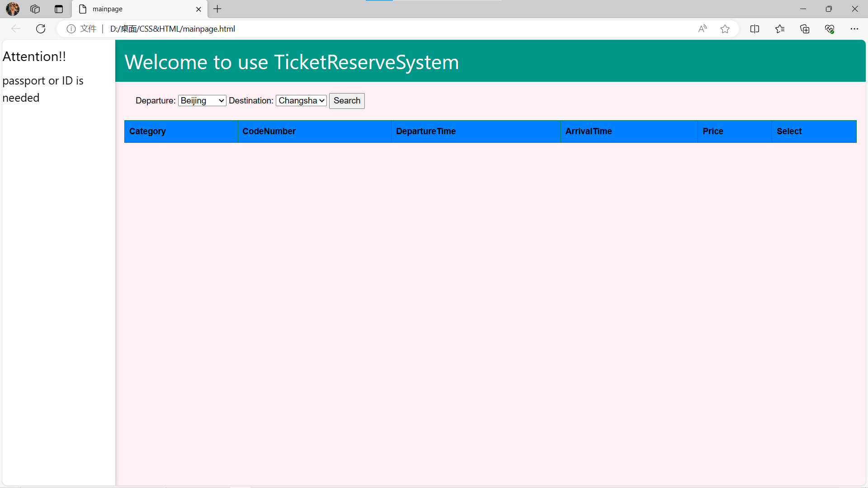Click the passport or ID notice text

pyautogui.click(x=43, y=89)
